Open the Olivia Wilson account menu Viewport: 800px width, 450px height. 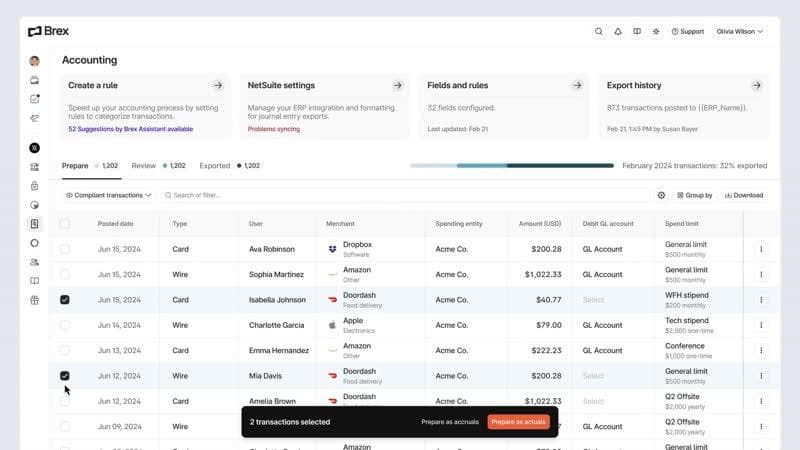coord(740,32)
